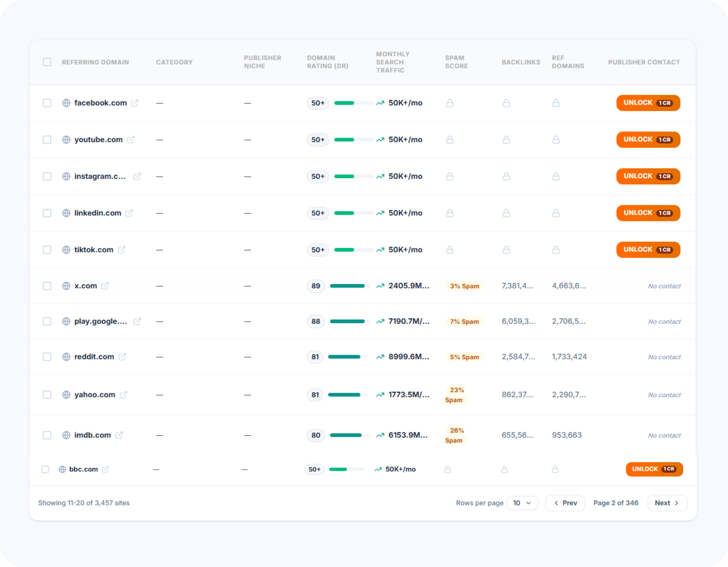
Task: Open instagram external link icon
Action: tap(137, 176)
